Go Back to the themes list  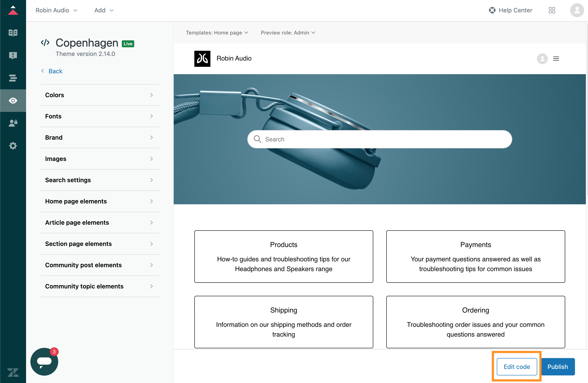click(55, 71)
